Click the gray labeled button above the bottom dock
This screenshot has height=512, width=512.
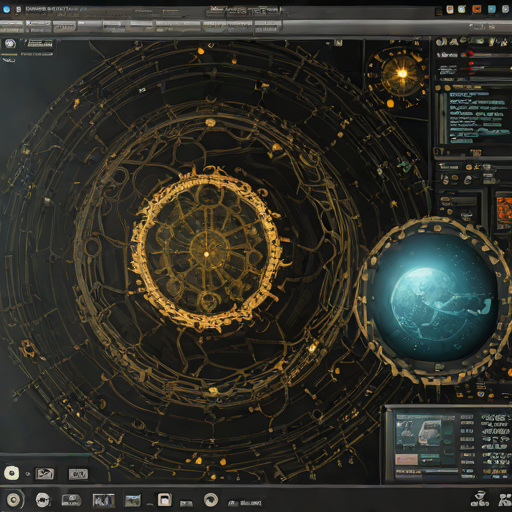(78, 474)
